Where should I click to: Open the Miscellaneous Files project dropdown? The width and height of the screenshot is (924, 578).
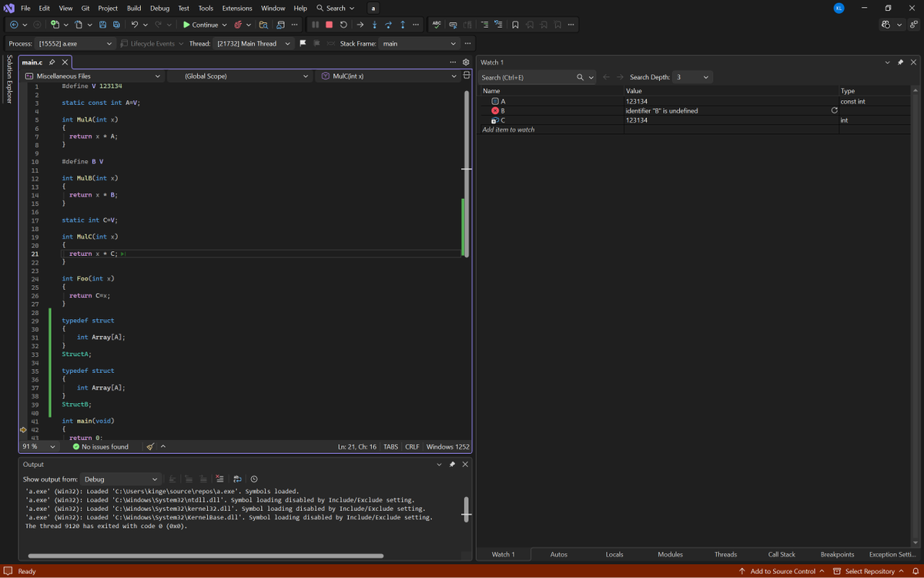(x=92, y=76)
